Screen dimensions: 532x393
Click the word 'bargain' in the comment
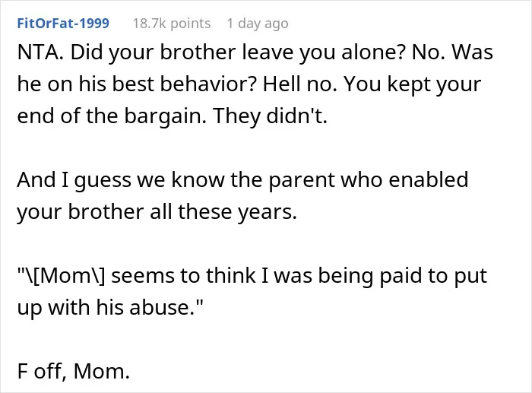click(165, 116)
